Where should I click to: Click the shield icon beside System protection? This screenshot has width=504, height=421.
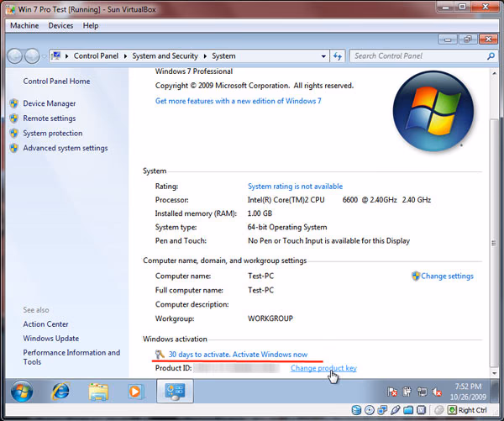click(13, 133)
